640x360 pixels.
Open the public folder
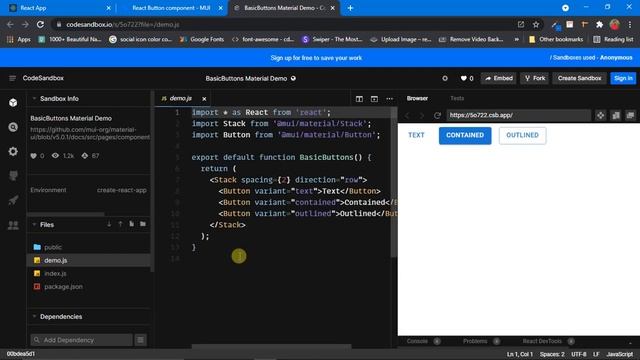coord(53,247)
